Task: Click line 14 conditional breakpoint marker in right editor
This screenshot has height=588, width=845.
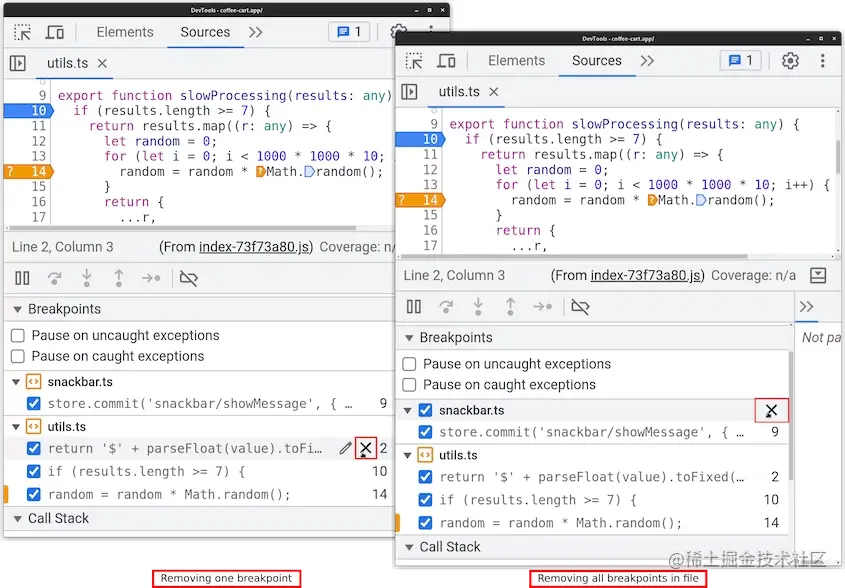Action: (x=421, y=200)
